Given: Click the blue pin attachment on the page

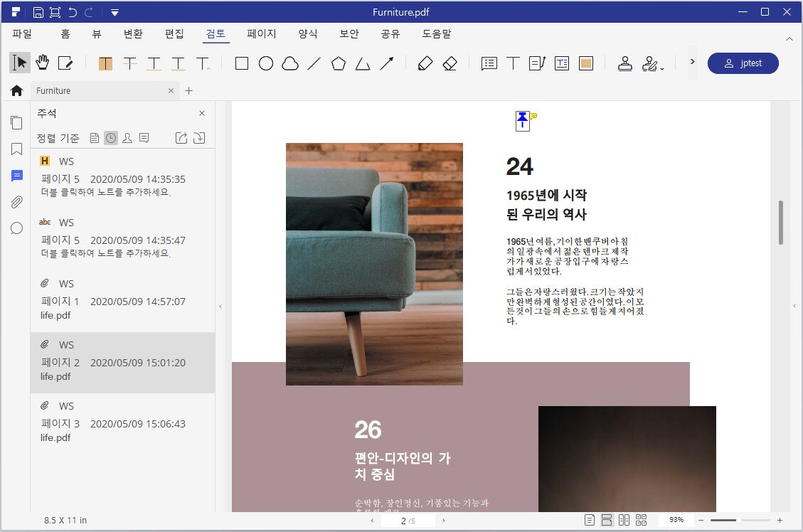Looking at the screenshot, I should tap(522, 121).
